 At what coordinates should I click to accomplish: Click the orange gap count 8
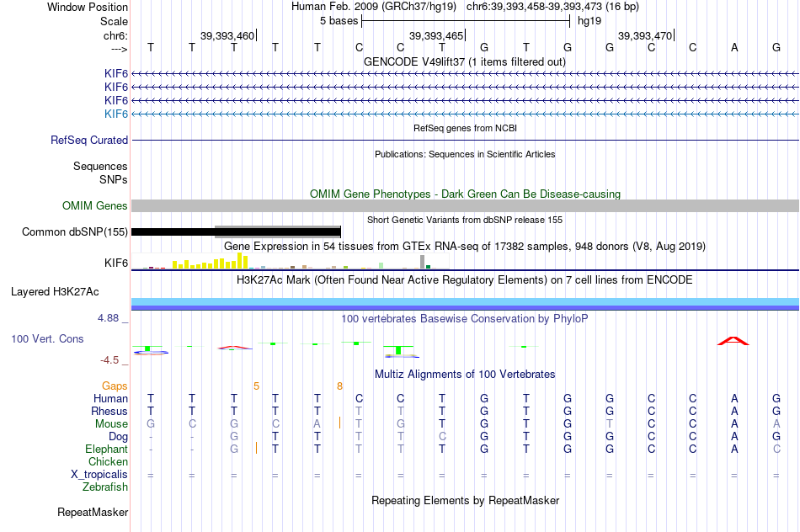click(x=340, y=386)
